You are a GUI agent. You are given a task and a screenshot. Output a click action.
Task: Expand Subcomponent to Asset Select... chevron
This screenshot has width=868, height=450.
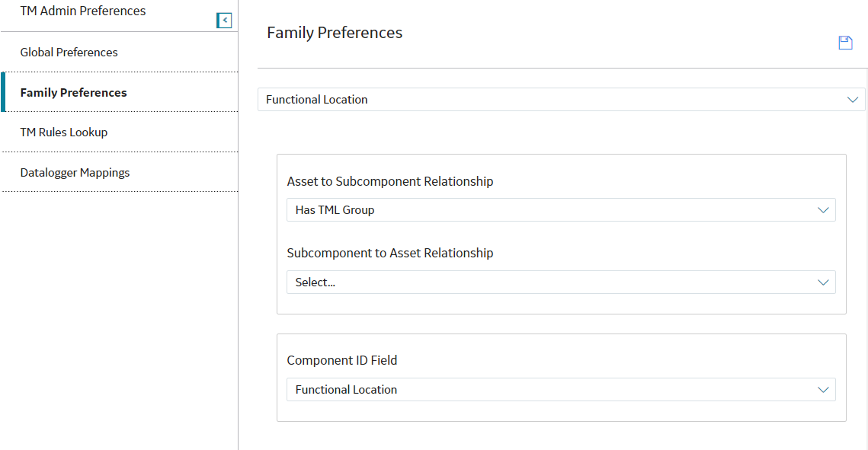(823, 282)
